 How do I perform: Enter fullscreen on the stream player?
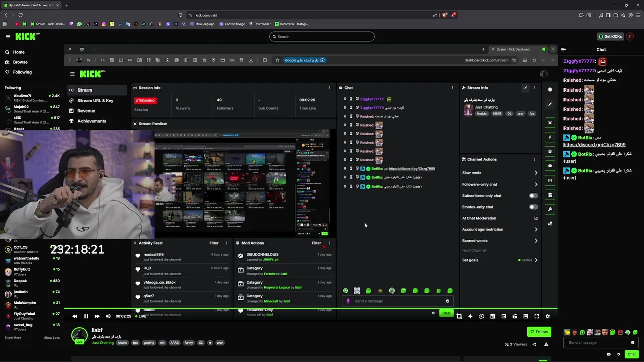click(537, 316)
